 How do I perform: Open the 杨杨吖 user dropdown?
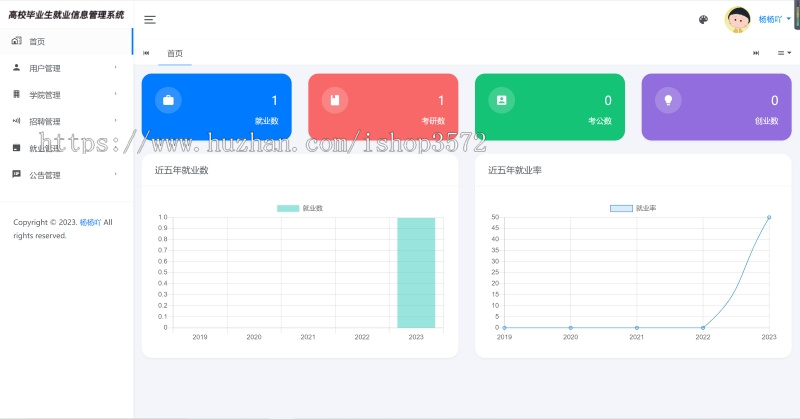(x=774, y=19)
